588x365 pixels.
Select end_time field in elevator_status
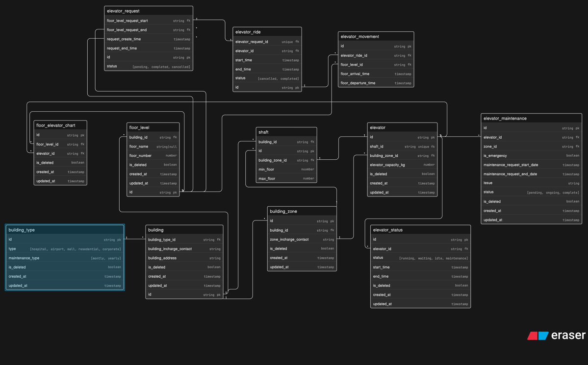click(x=420, y=276)
